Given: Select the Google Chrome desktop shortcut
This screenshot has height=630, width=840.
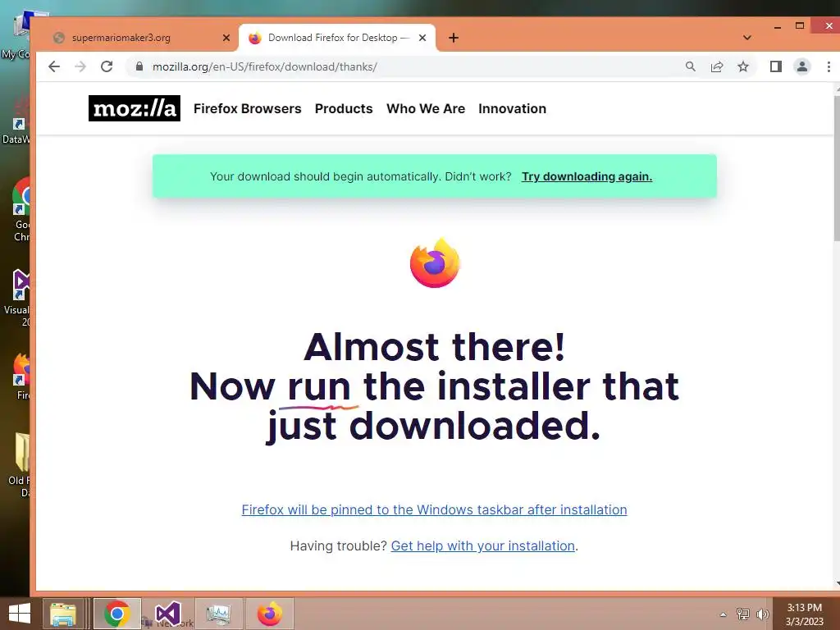Looking at the screenshot, I should coord(21,210).
